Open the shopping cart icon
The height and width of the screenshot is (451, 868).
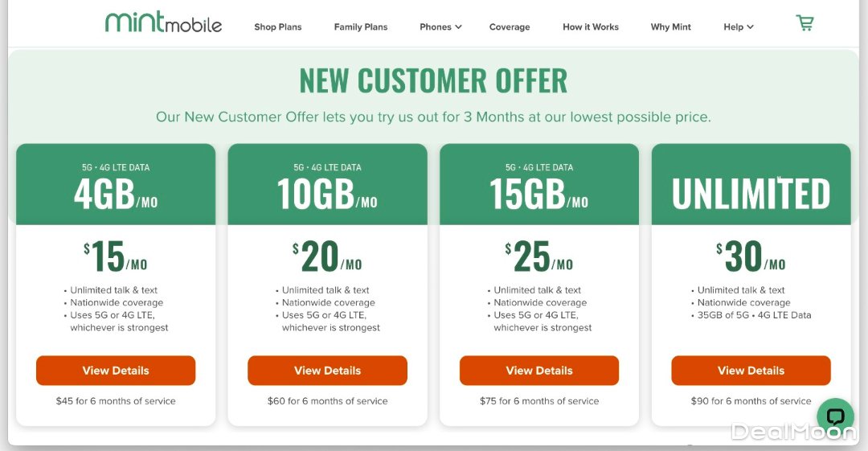tap(805, 23)
